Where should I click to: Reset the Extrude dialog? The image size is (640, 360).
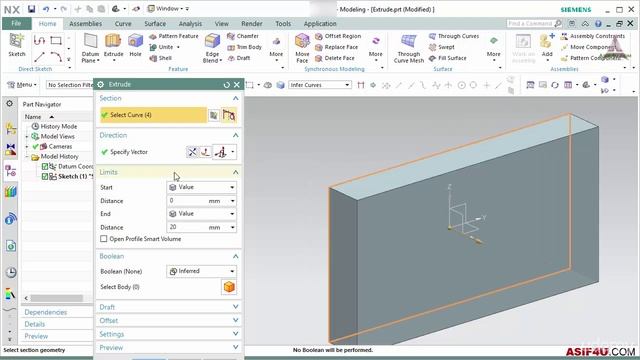pos(227,84)
